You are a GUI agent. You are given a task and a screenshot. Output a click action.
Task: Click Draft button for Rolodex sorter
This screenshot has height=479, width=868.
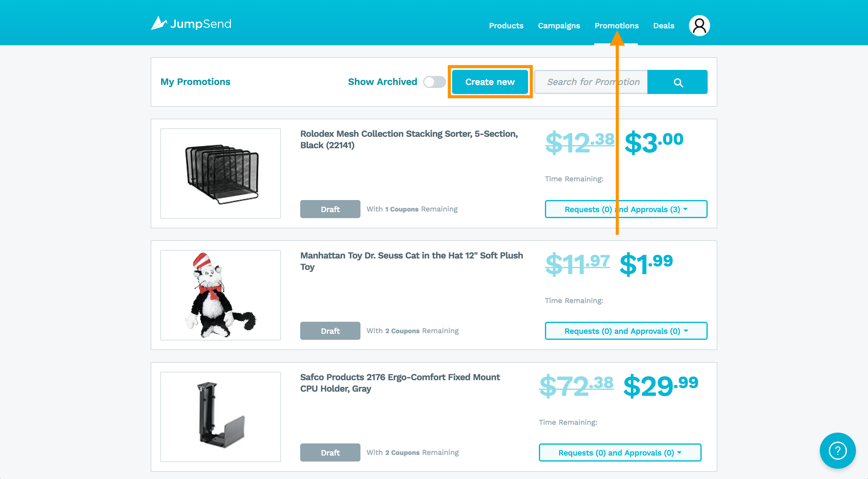tap(330, 209)
